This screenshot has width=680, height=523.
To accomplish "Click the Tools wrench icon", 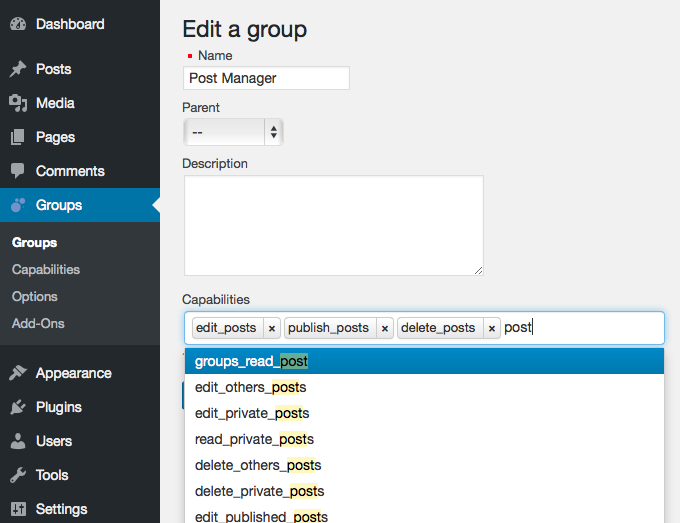I will [x=17, y=475].
